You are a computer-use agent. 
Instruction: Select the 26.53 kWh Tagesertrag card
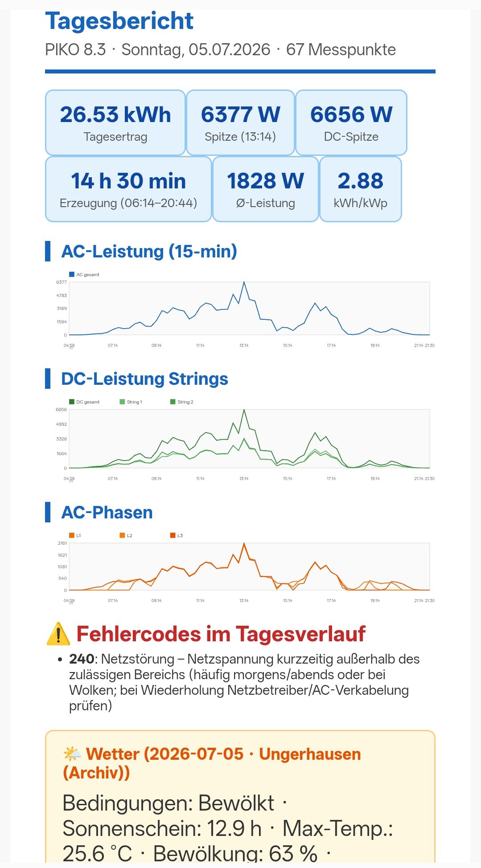pyautogui.click(x=115, y=122)
